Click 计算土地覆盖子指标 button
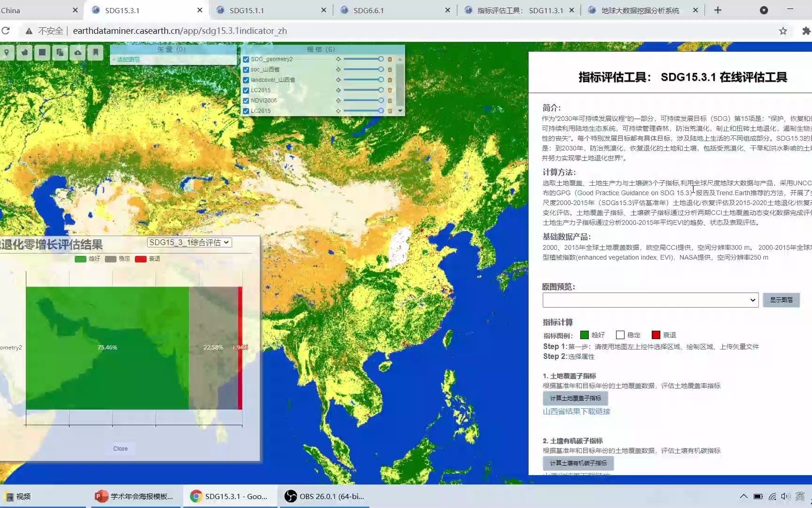Viewport: 812px width, 508px height. click(576, 398)
